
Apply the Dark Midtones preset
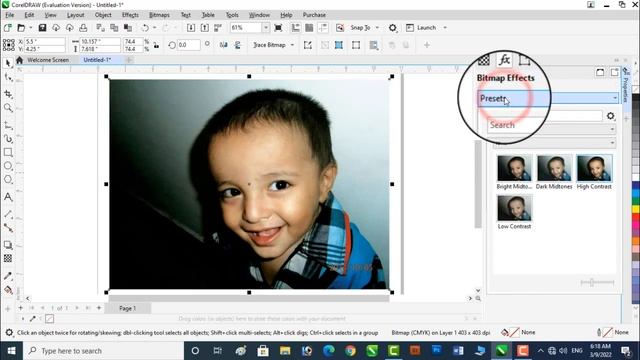[x=554, y=172]
